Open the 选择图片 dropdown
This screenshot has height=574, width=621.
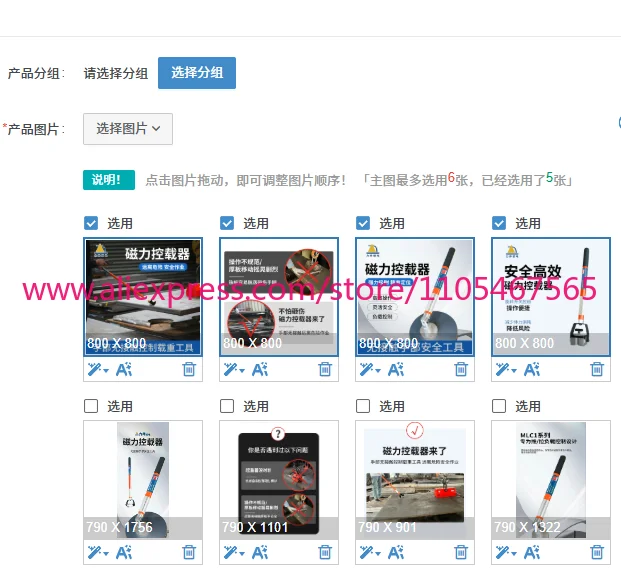click(128, 129)
